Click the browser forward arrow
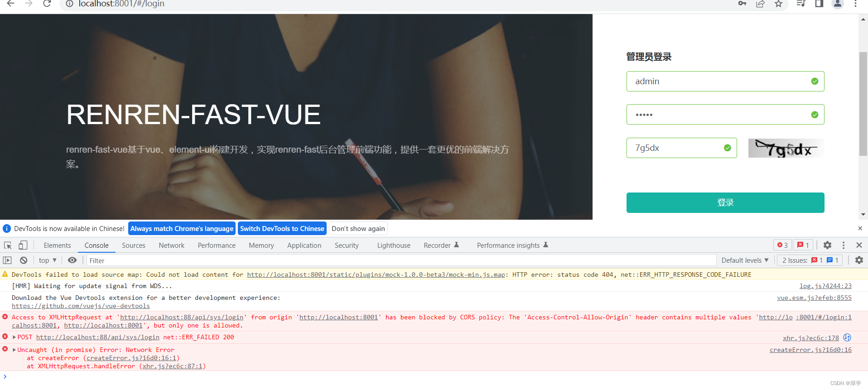 [29, 4]
